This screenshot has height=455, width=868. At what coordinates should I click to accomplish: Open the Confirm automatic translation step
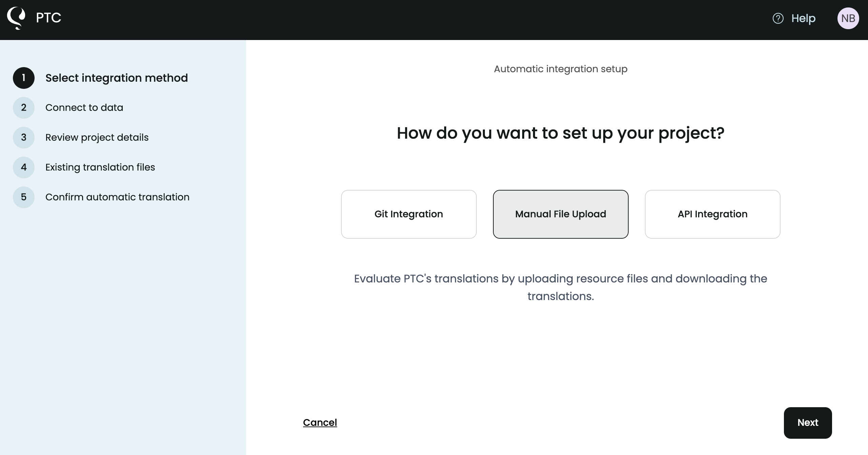pos(117,197)
